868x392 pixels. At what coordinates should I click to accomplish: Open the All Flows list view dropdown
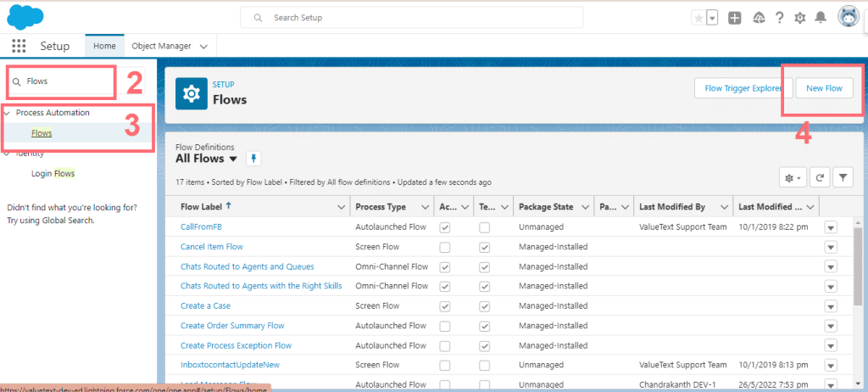click(233, 159)
